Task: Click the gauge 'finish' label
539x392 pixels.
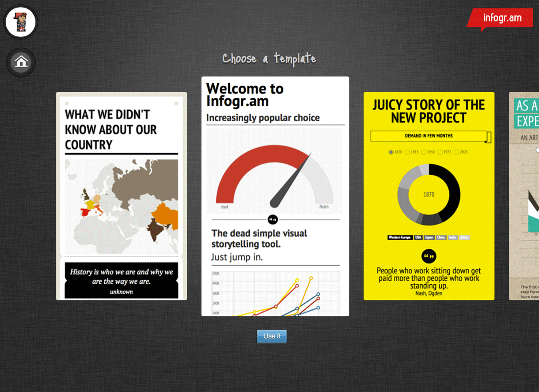Action: (324, 207)
